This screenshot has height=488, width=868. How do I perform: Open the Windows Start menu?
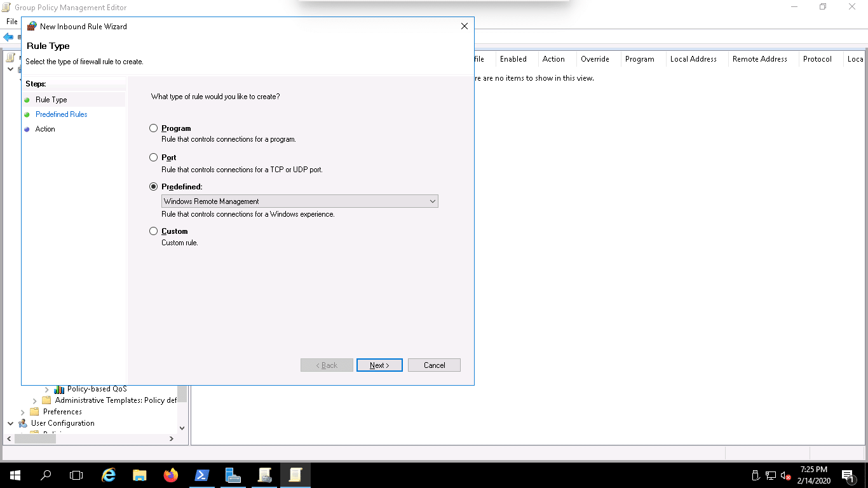coord(15,475)
